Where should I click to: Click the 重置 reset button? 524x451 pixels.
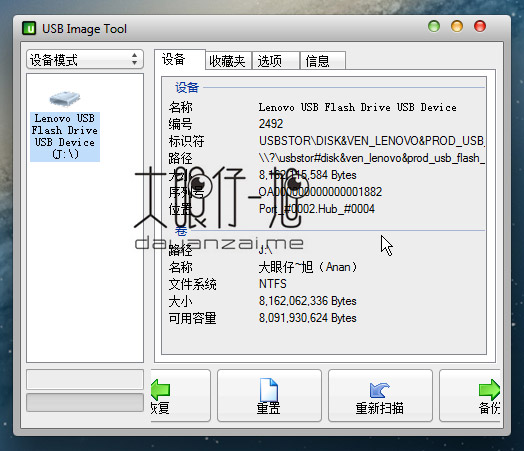coord(269,396)
